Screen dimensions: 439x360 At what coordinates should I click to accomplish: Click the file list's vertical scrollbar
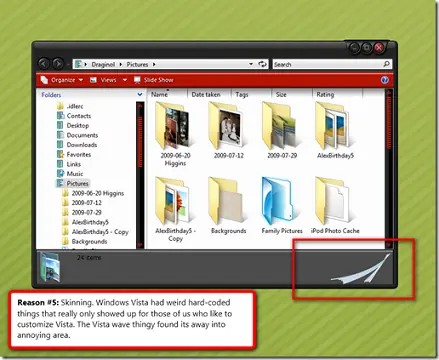coord(388,168)
